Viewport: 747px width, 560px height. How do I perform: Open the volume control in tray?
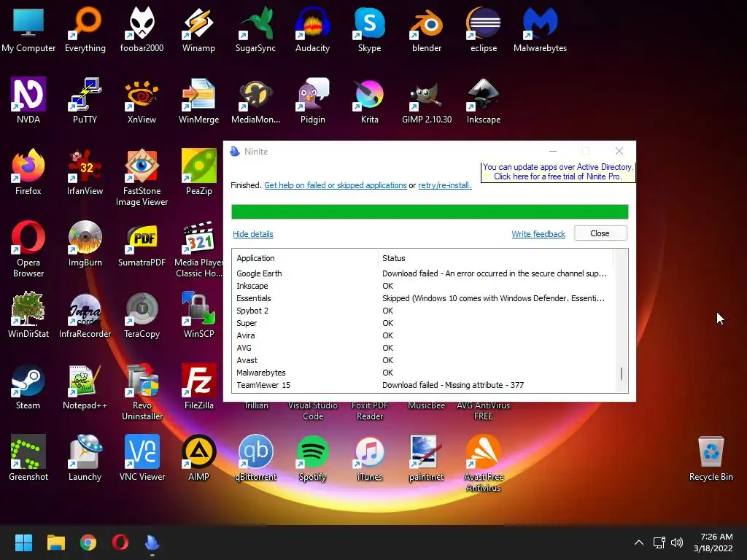click(677, 542)
